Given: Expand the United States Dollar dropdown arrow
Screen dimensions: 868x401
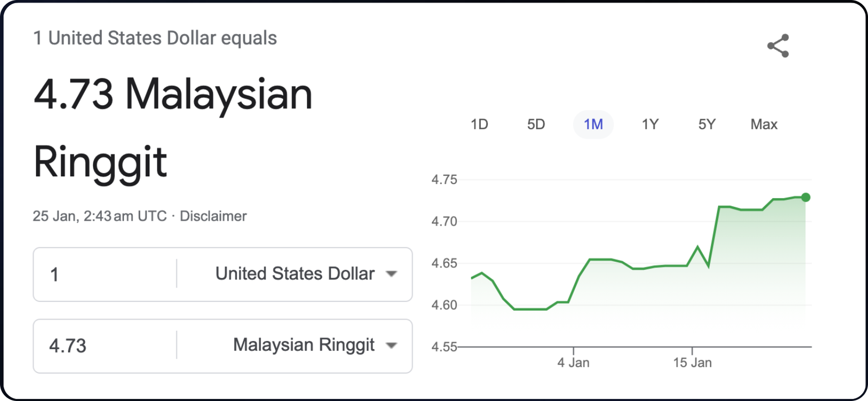Looking at the screenshot, I should coord(391,274).
